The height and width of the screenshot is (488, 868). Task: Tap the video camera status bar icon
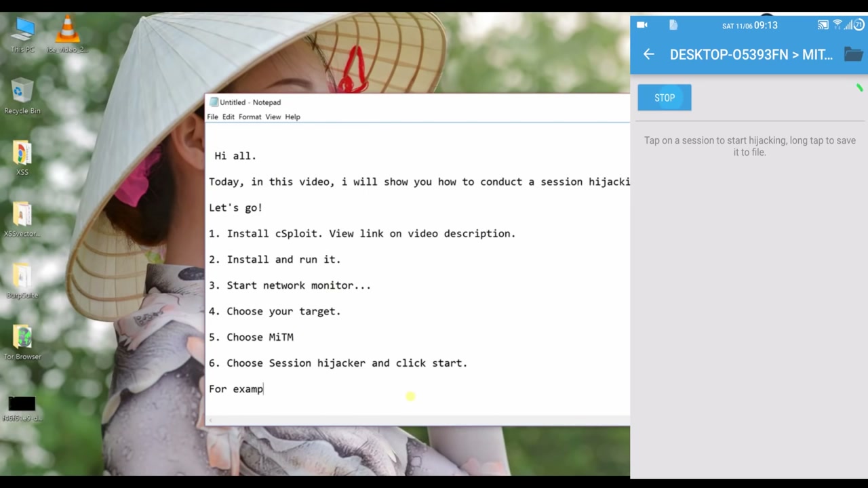(642, 25)
